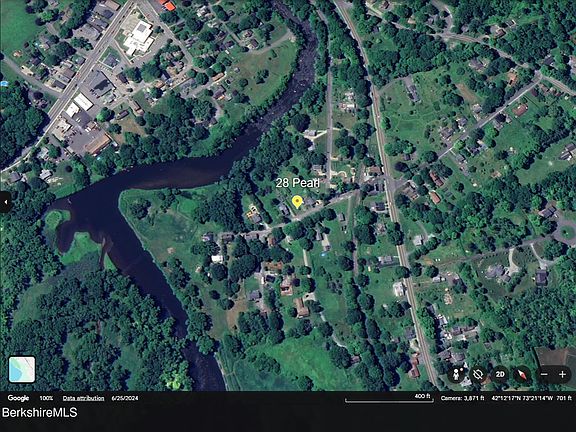Click the Google logo in status bar
576x432 pixels.
coord(18,398)
